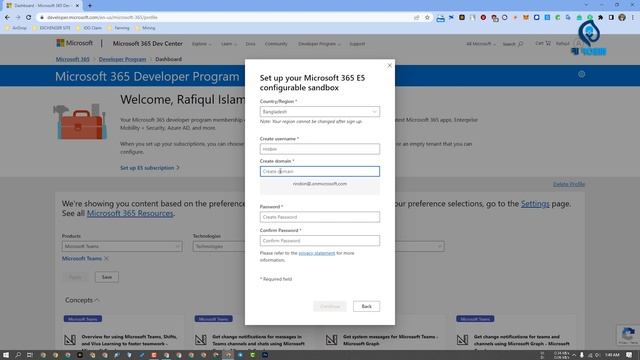This screenshot has height=360, width=640.
Task: Open Chrome three-dot menu
Action: click(633, 18)
